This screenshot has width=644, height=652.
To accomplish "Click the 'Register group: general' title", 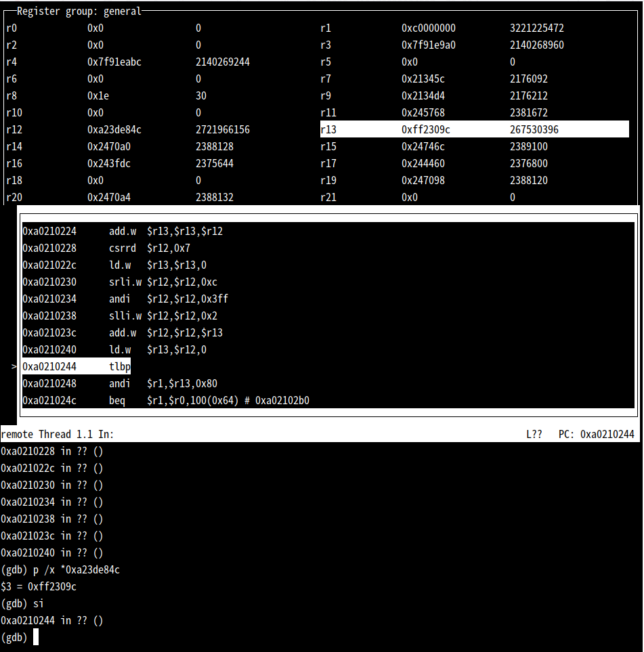I will 79,12.
